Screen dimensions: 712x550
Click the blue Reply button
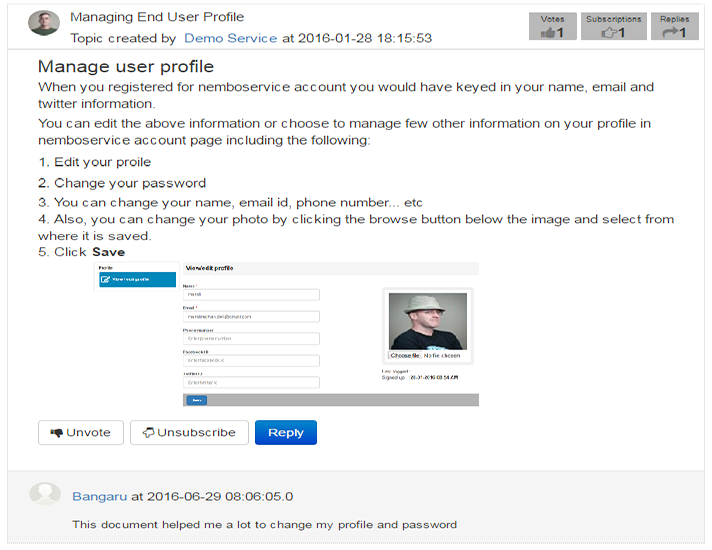pos(286,432)
